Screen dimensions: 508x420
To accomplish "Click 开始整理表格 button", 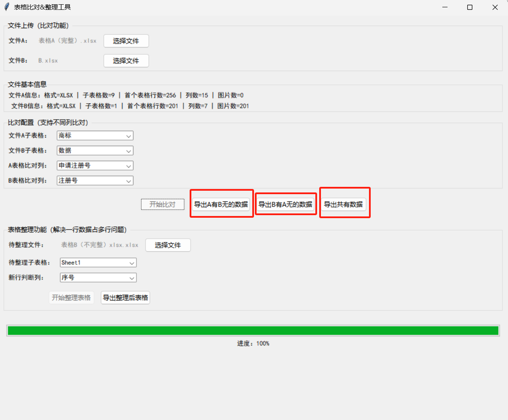I will [71, 298].
